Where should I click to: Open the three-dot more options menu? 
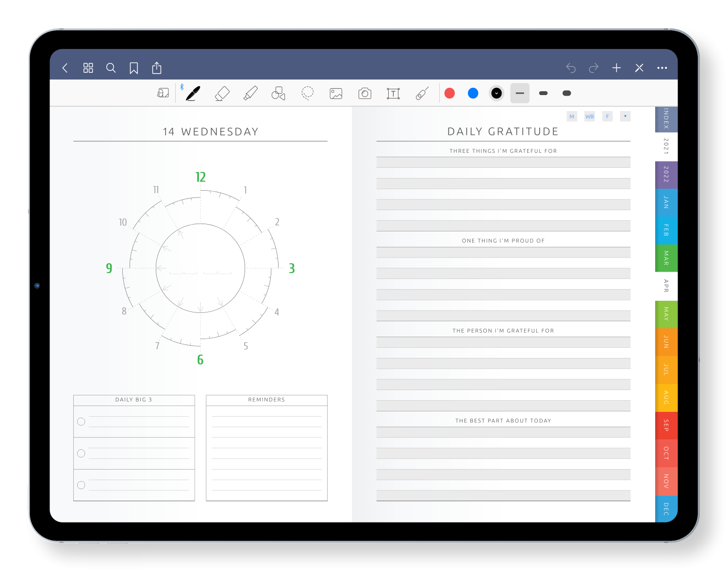coord(662,68)
